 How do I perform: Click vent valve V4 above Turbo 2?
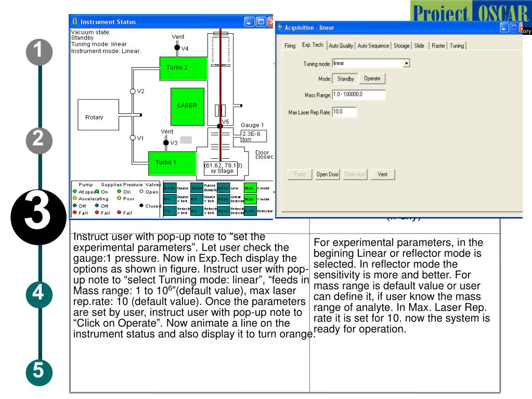[177, 47]
